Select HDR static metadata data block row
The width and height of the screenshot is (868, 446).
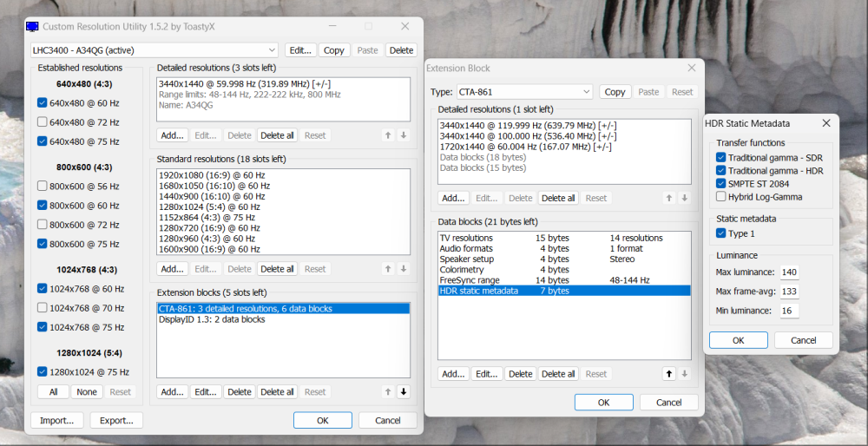click(x=564, y=291)
